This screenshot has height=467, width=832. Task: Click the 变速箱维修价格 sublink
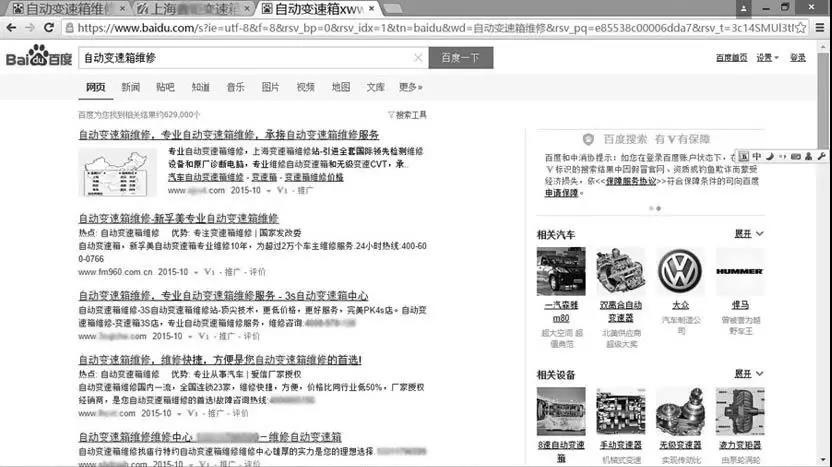coord(314,177)
